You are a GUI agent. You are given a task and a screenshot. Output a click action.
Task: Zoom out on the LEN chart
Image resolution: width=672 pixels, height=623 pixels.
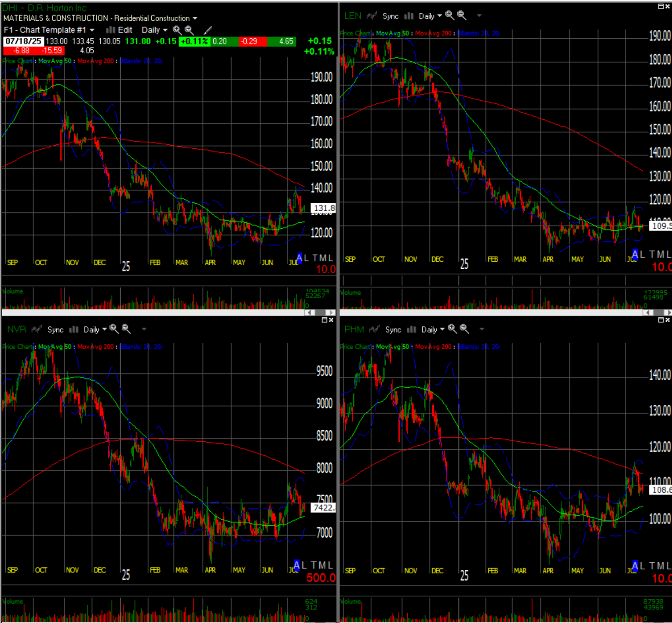click(x=461, y=15)
